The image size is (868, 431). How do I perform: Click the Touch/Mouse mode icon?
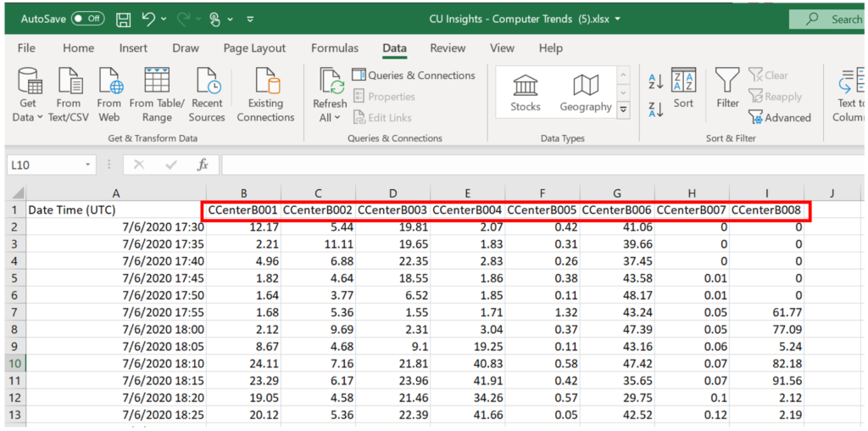(x=216, y=20)
